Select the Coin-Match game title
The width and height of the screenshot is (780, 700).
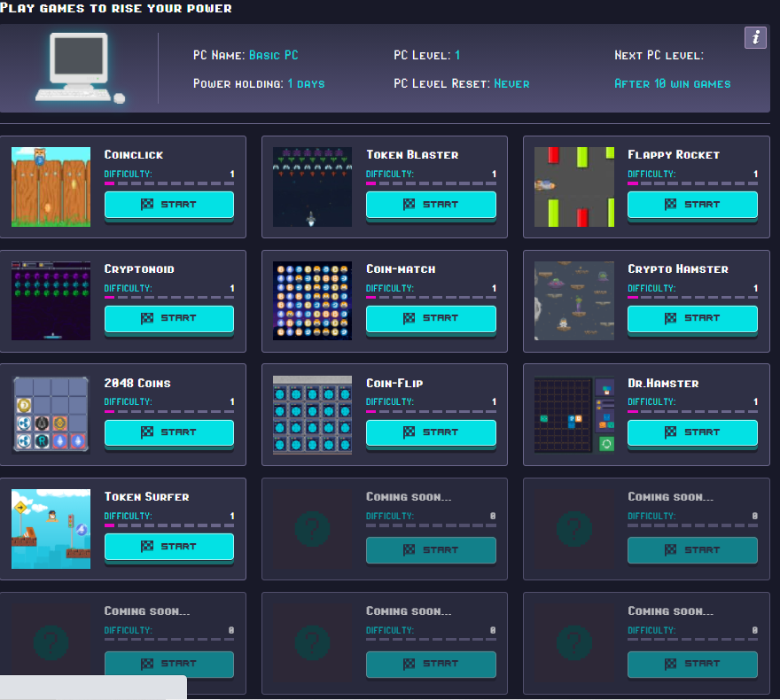401,269
